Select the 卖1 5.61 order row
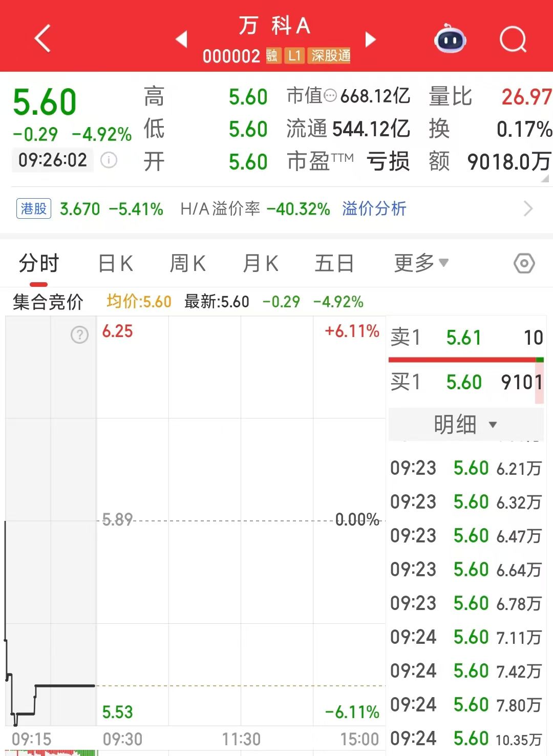Image resolution: width=553 pixels, height=756 pixels. click(465, 338)
